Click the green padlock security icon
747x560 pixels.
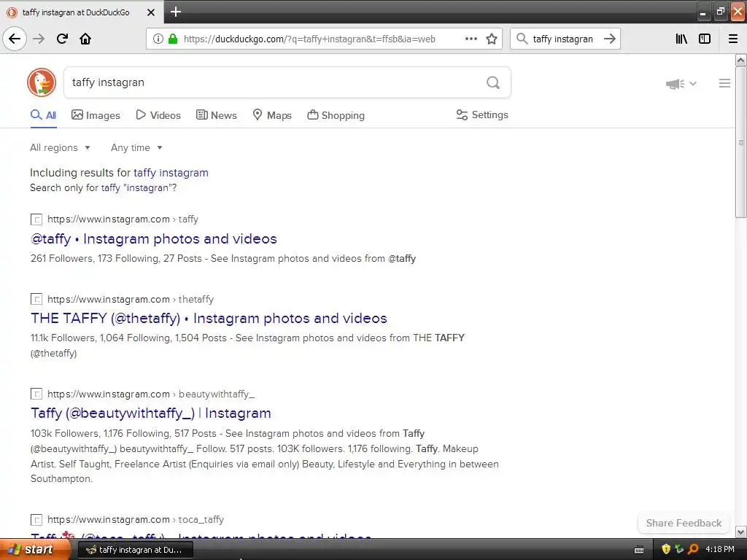173,39
